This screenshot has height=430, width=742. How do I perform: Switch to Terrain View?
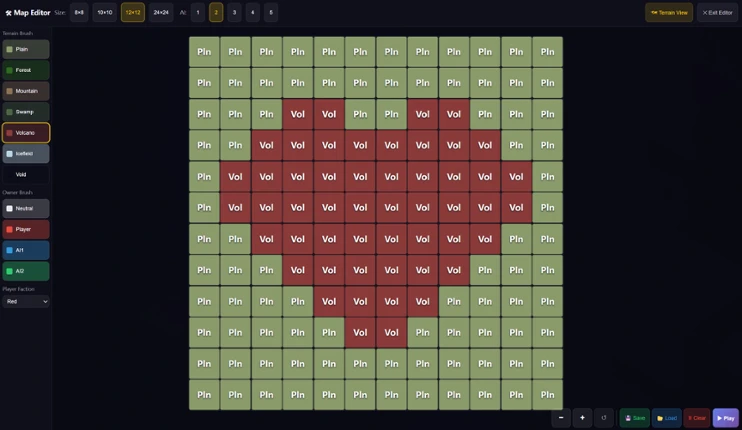669,13
